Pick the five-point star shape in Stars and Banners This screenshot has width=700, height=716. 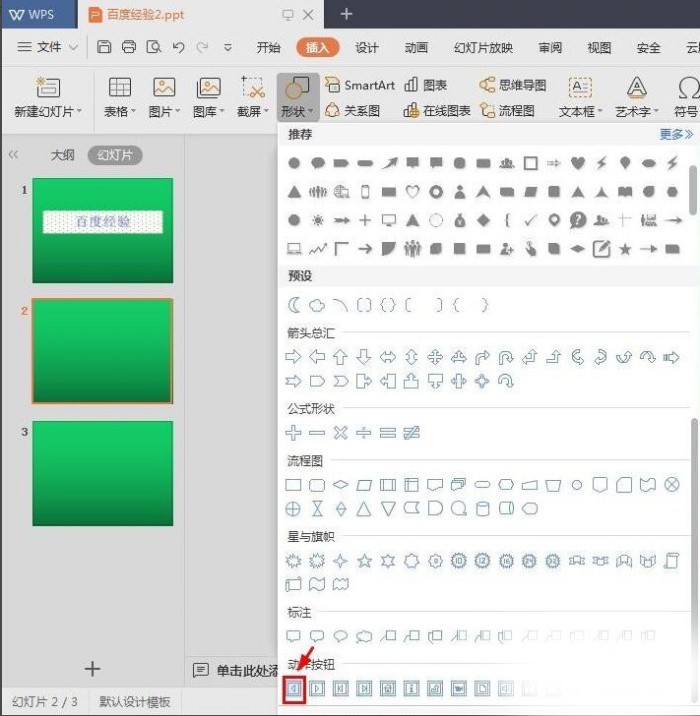[365, 561]
